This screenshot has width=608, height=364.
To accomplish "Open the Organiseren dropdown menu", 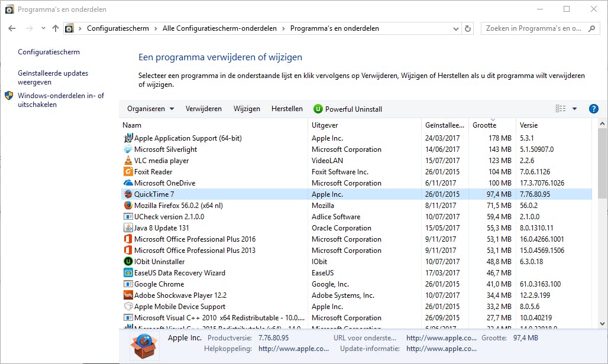I will [x=150, y=109].
